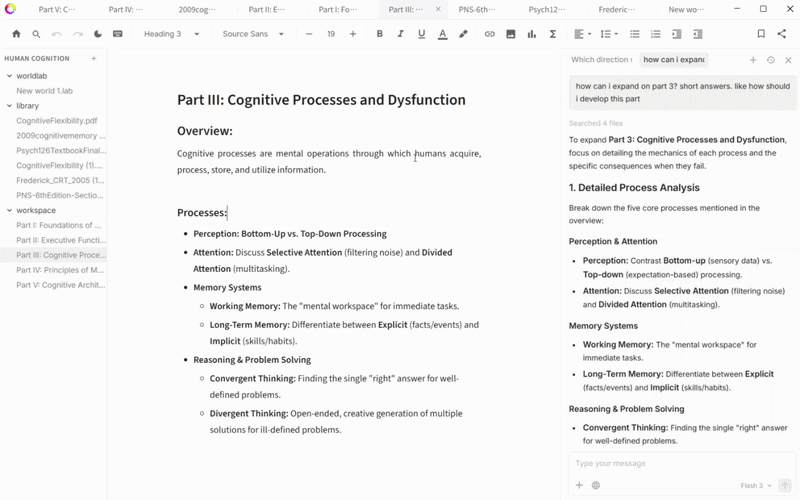Open the text alignment dropdown

click(x=582, y=34)
